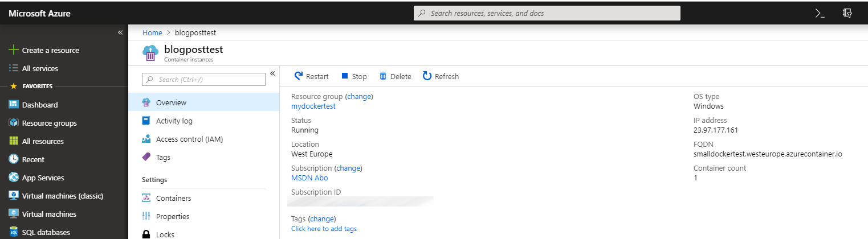Click the Virtual machines (classic) icon
This screenshot has height=239, width=868.
pos(14,196)
